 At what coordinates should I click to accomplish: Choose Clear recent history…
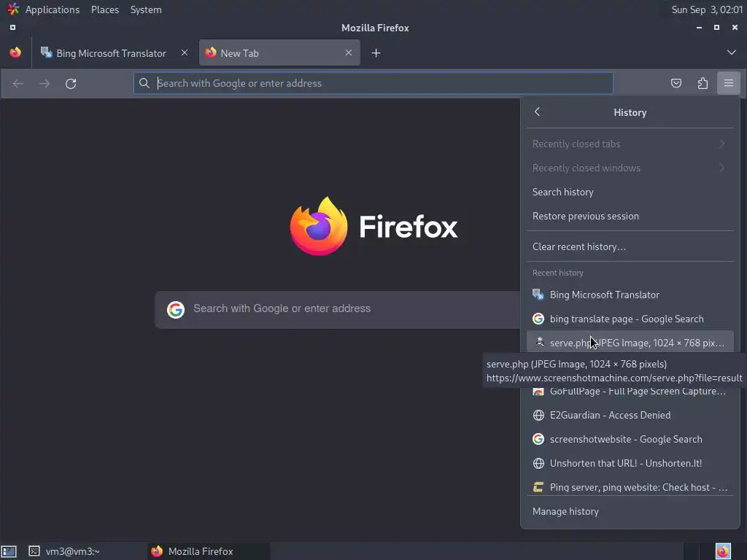coord(630,246)
